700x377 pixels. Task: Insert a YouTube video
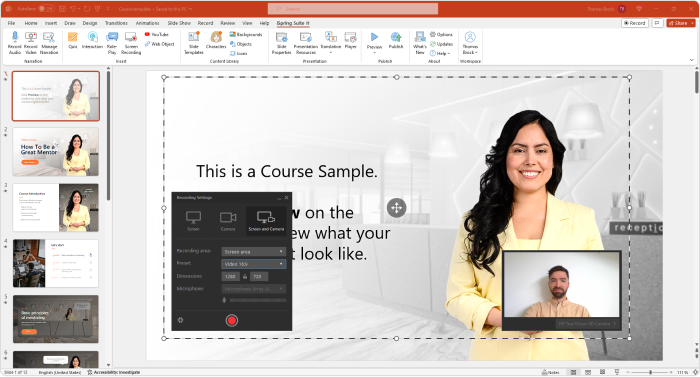[x=157, y=34]
